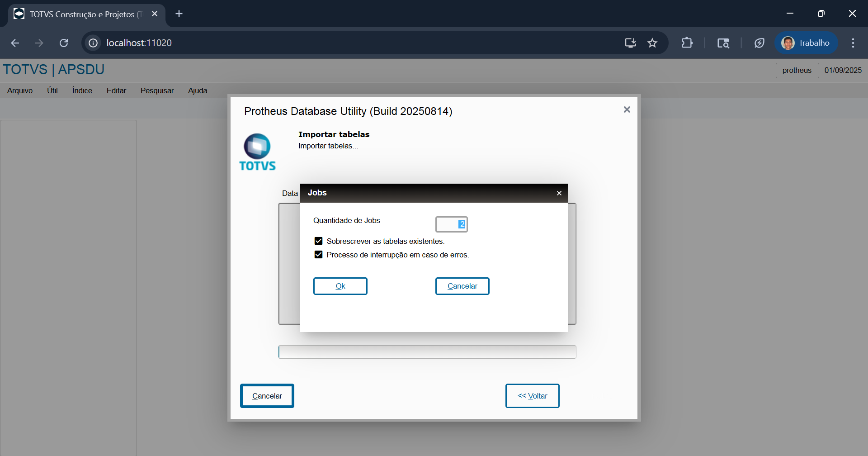The height and width of the screenshot is (456, 868).
Task: Click the browser back arrow
Action: pos(15,43)
